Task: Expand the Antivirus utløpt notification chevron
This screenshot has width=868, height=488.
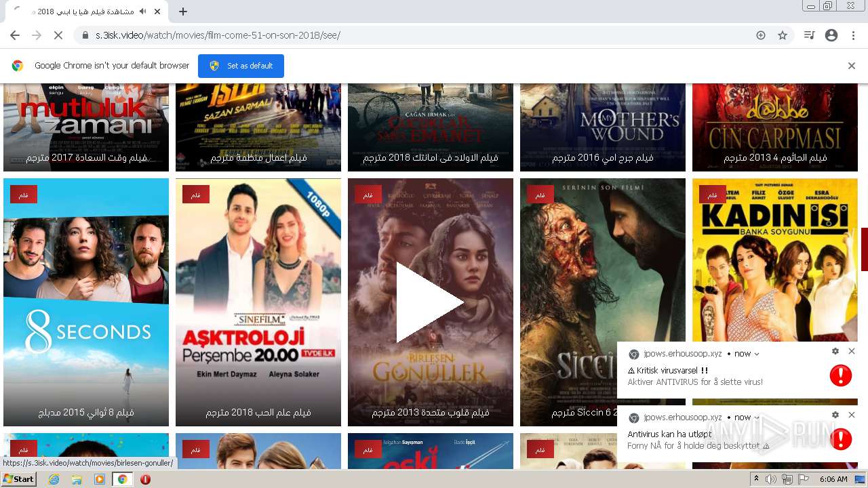Action: click(757, 418)
